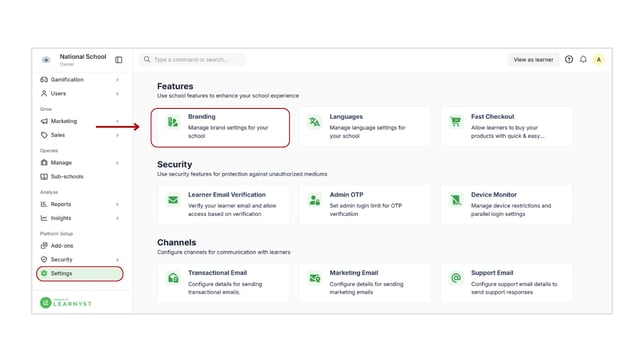Screen dimensions: 644x362
Task: Open the Branding settings card title
Action: pyautogui.click(x=202, y=117)
